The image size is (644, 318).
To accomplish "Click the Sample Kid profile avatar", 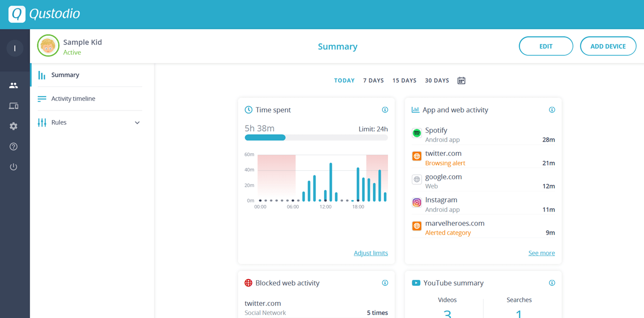I will click(x=48, y=46).
